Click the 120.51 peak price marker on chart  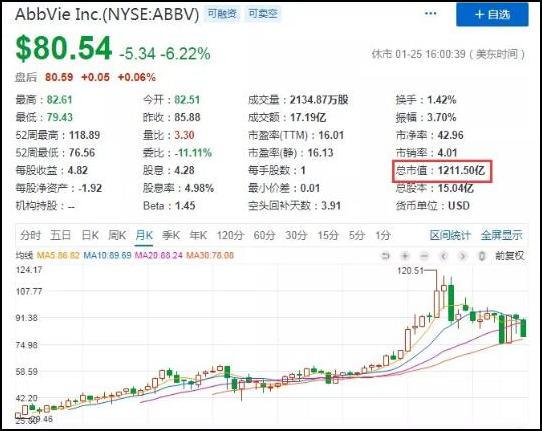tap(410, 271)
